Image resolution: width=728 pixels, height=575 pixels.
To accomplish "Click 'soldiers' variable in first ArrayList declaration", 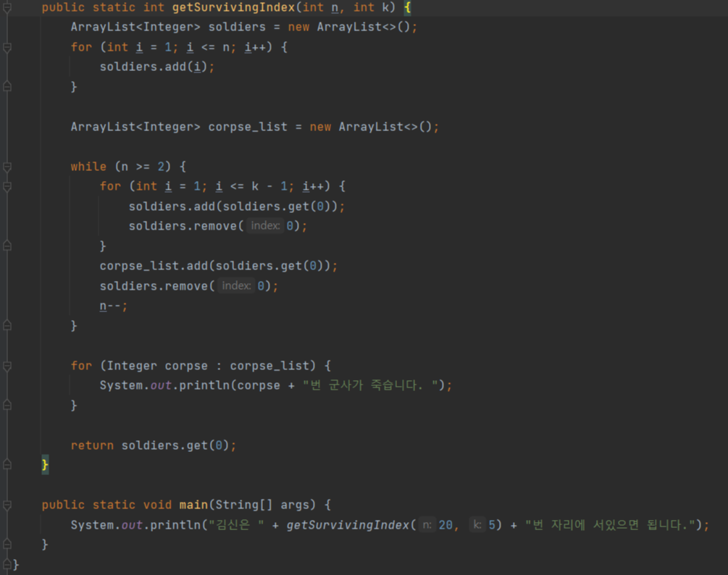I will (237, 27).
